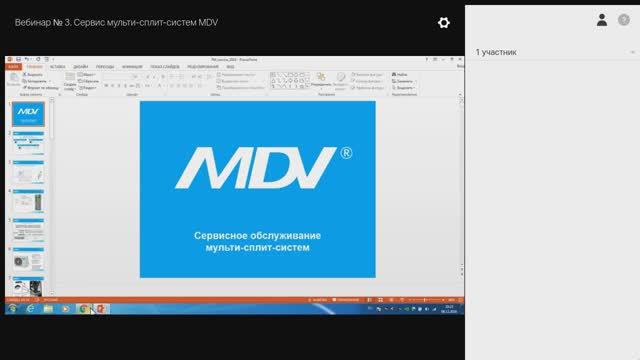Click the participant profile icon
Viewport: 640px width, 360px height.
(x=602, y=20)
